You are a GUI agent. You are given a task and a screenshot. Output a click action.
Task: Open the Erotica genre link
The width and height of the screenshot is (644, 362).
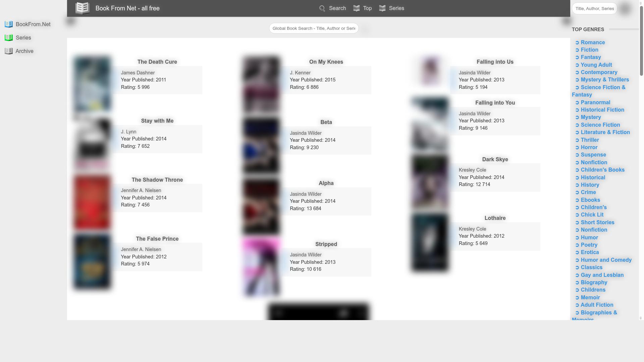click(589, 252)
